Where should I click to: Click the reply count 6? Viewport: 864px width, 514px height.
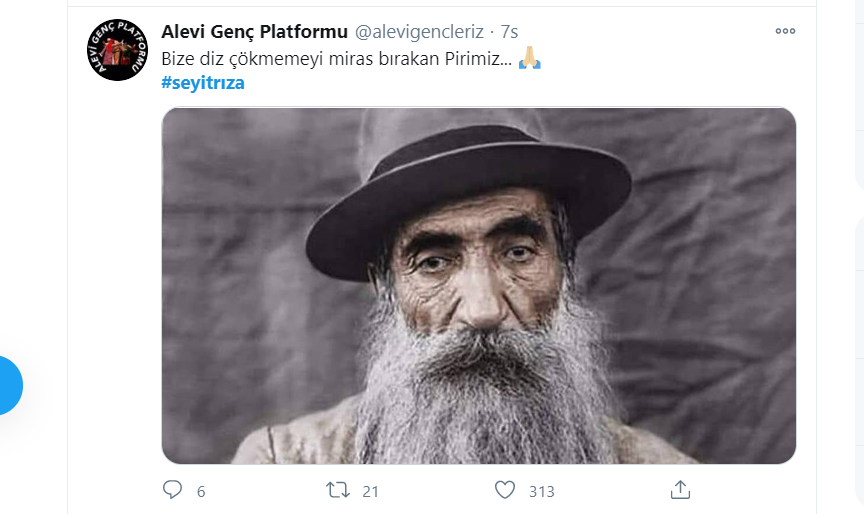[x=201, y=491]
